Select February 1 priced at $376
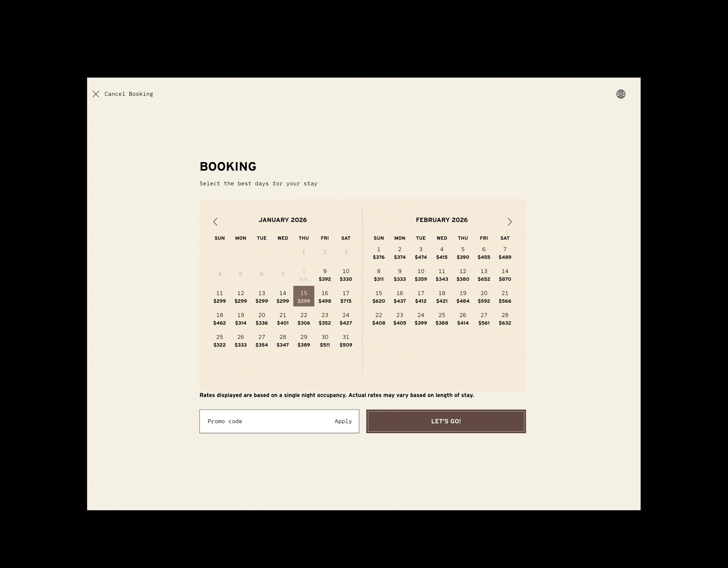Screen dimensions: 728x568 pyautogui.click(x=379, y=253)
